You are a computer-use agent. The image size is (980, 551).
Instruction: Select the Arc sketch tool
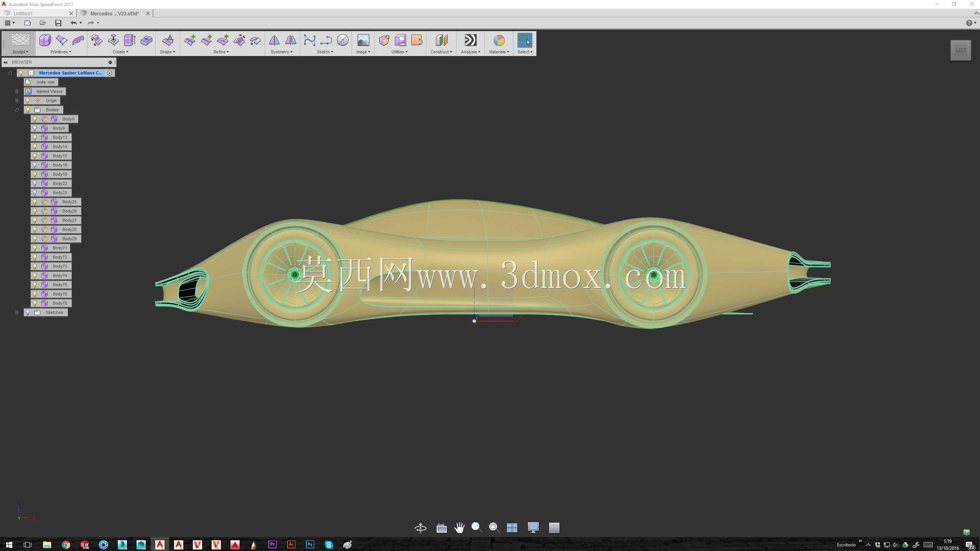coord(326,40)
